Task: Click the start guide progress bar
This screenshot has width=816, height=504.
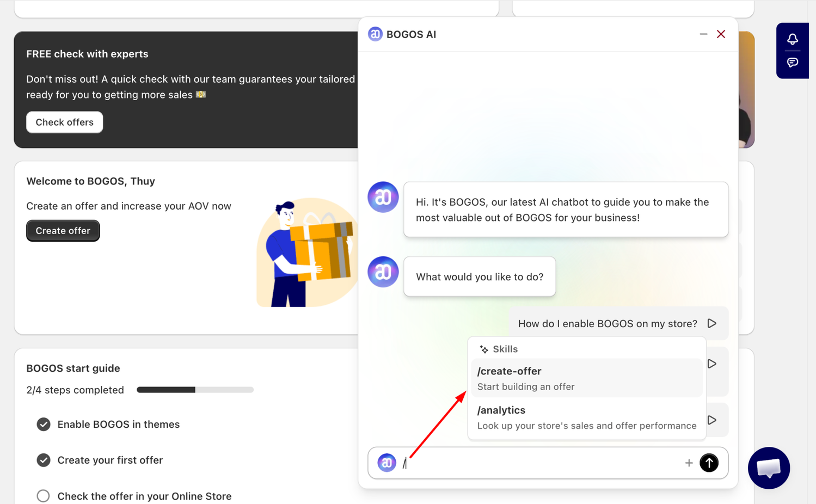Action: click(x=195, y=390)
